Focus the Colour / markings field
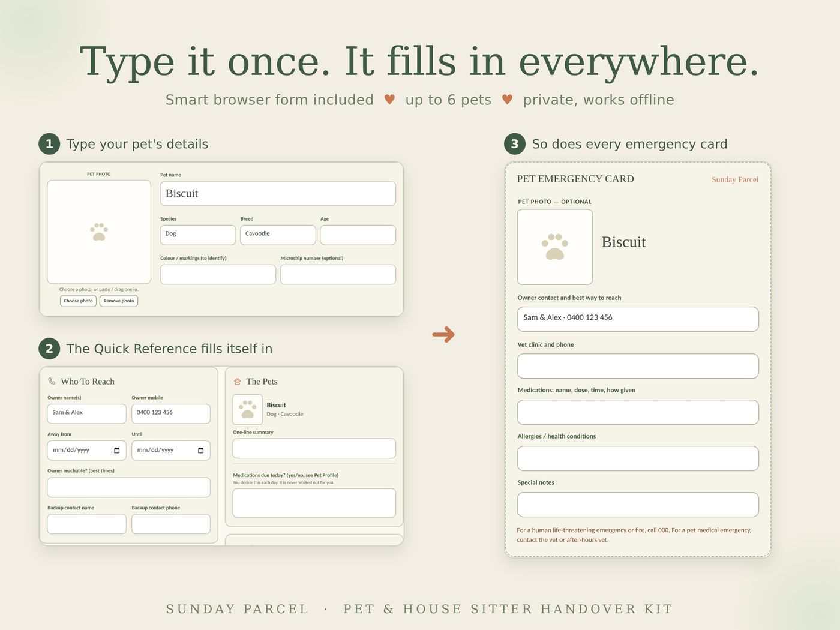The width and height of the screenshot is (840, 630). [218, 274]
